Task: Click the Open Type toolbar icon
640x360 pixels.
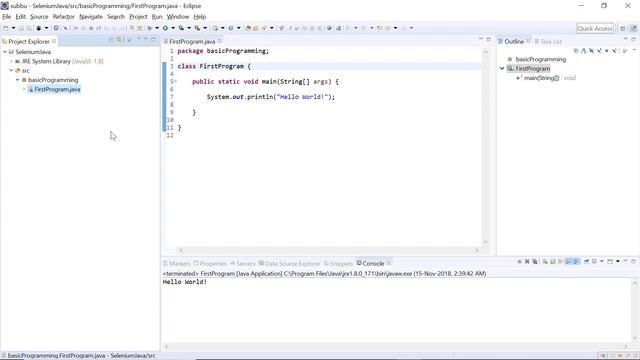Action: [248, 28]
